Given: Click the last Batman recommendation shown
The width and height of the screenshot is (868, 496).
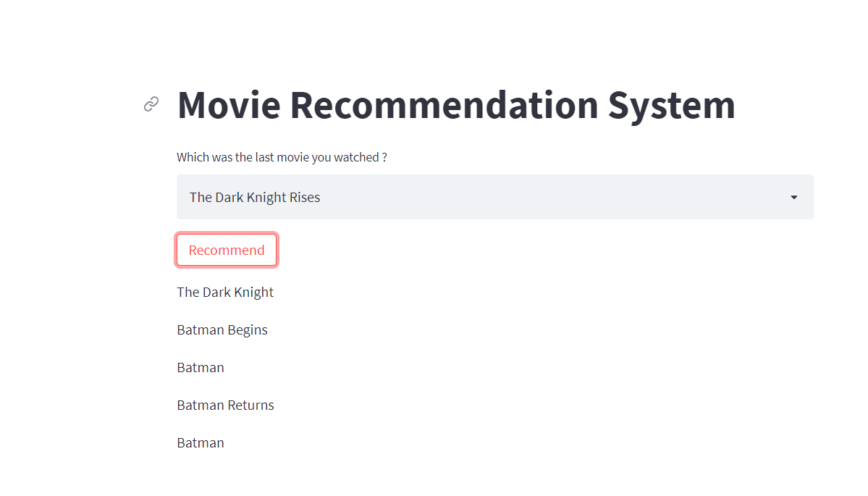Looking at the screenshot, I should pos(201,442).
